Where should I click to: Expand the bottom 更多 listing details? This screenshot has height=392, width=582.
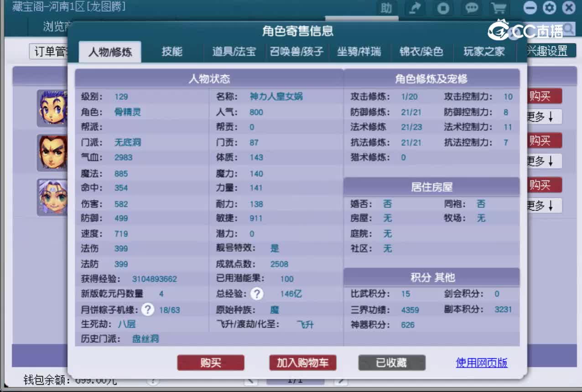coord(543,206)
